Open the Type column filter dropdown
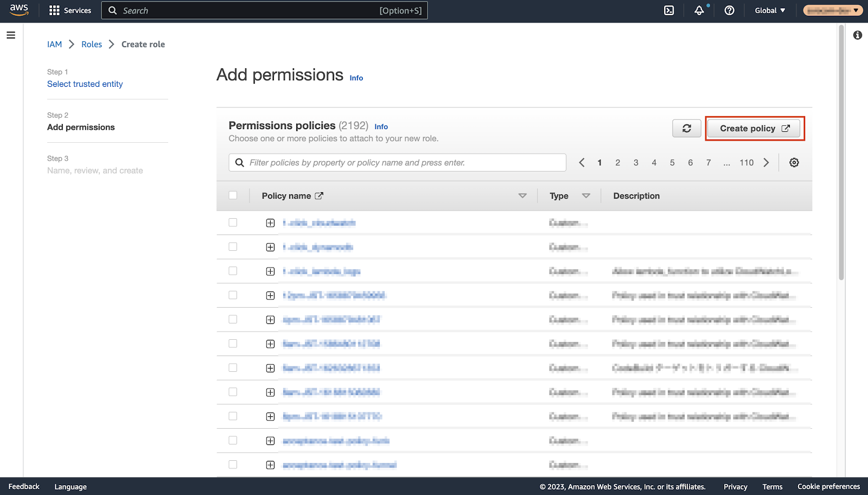 pyautogui.click(x=586, y=196)
